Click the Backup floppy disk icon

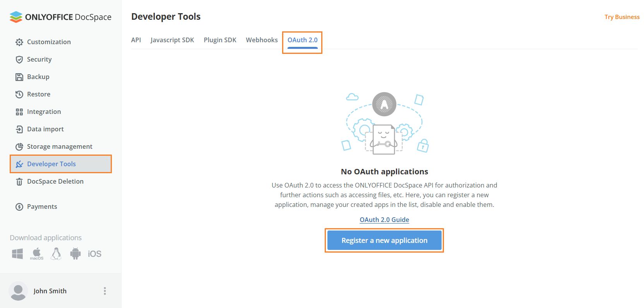tap(19, 77)
